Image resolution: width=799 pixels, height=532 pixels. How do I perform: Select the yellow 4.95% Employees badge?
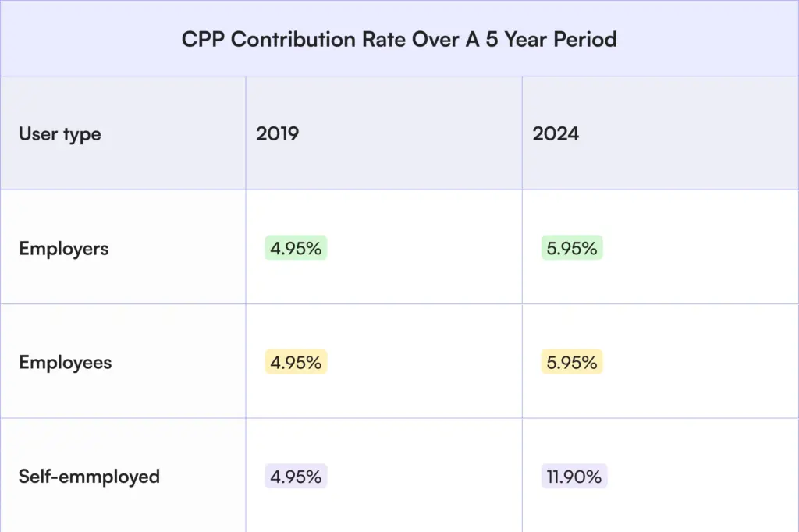coord(296,363)
